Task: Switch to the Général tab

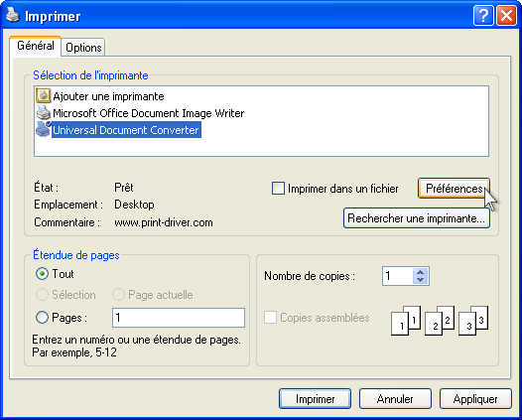Action: pyautogui.click(x=36, y=46)
